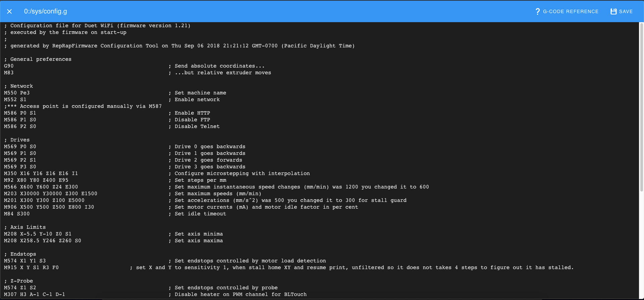Click the 'M569 P1 S0' drive line
644x300 pixels.
(x=20, y=153)
